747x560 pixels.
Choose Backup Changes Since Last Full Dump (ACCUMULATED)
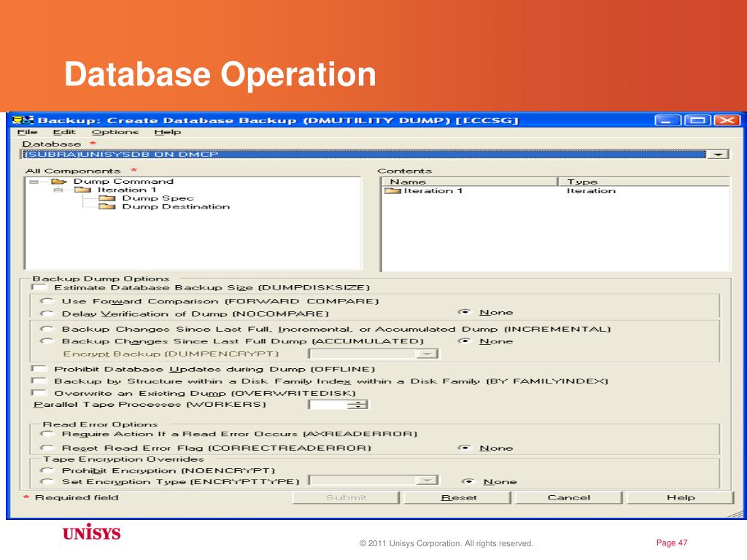[47, 341]
